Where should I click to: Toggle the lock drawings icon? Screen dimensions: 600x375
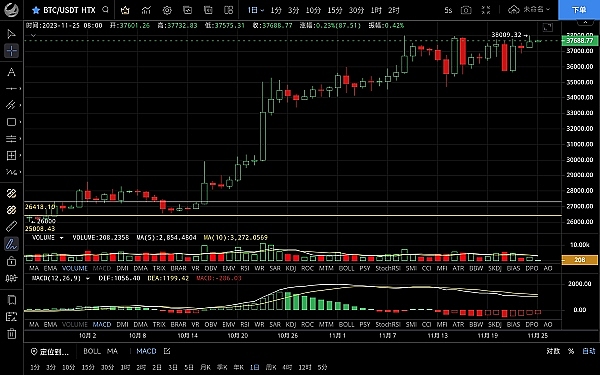(11, 261)
